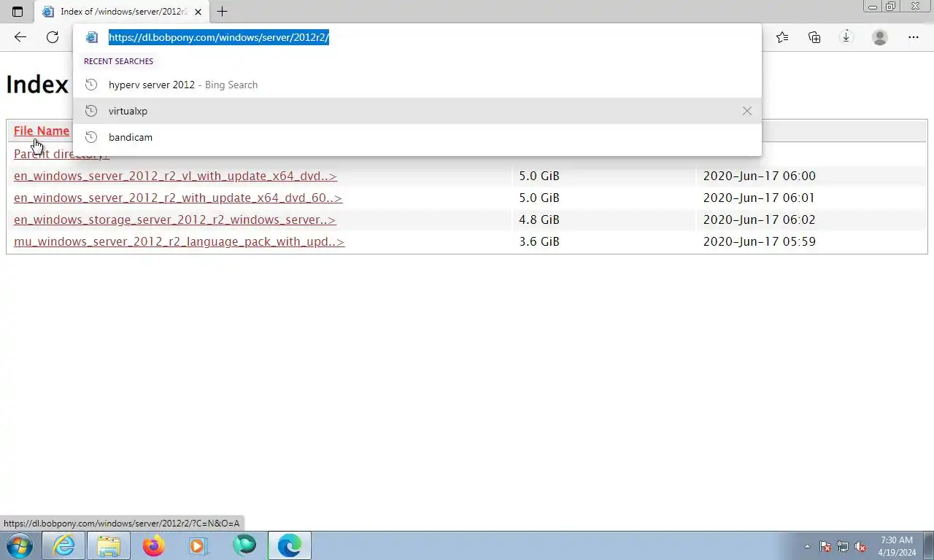Launch Firefox from the taskbar
This screenshot has width=934, height=560.
pos(154,545)
